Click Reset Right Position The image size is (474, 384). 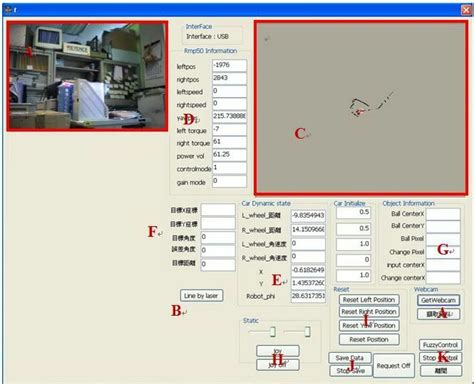tap(369, 312)
